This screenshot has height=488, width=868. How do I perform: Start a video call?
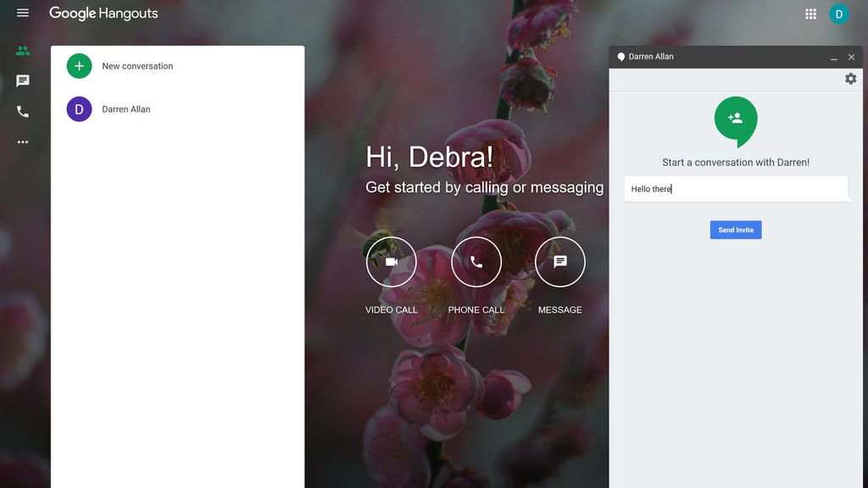pyautogui.click(x=392, y=262)
